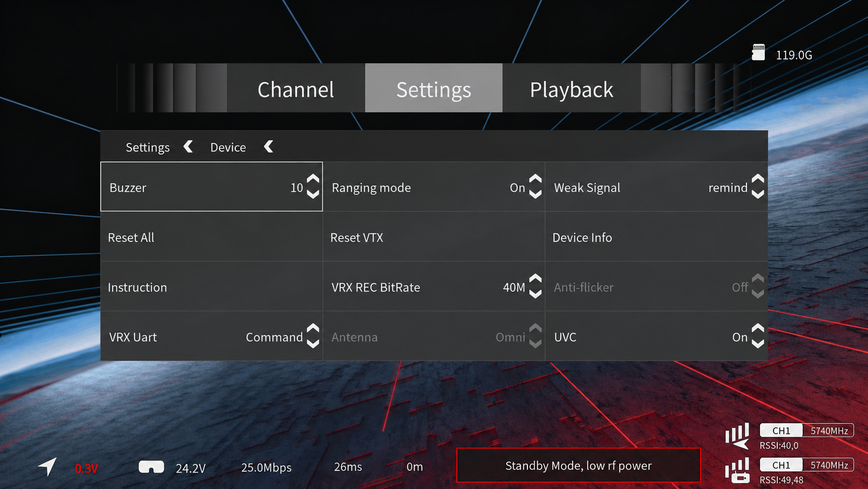868x489 pixels.
Task: Click the Device breadcrumb label
Action: pos(228,148)
